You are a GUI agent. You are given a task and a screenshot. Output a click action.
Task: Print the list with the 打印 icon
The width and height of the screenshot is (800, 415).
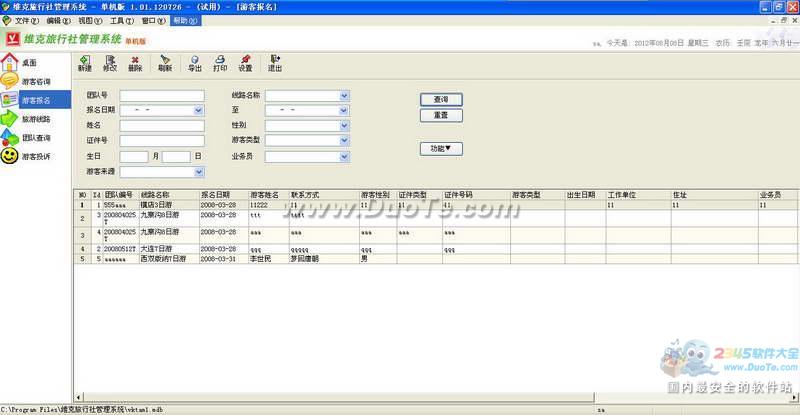click(x=220, y=63)
